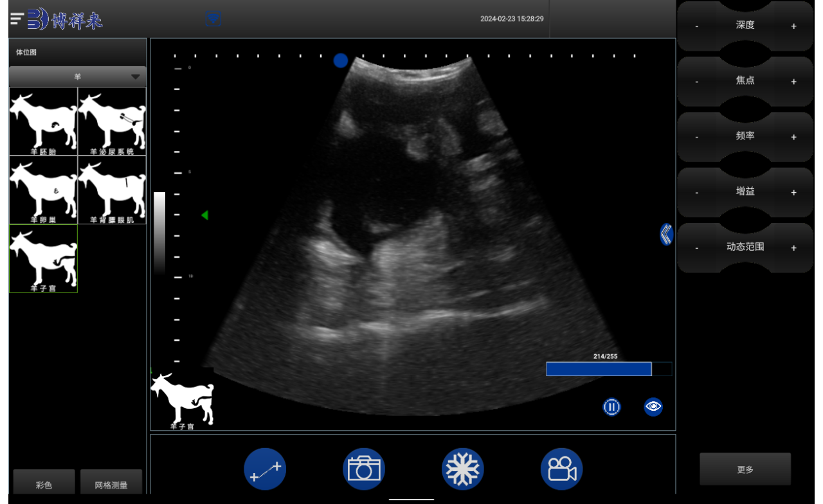
Task: Click the blue probe orientation dot
Action: (341, 60)
